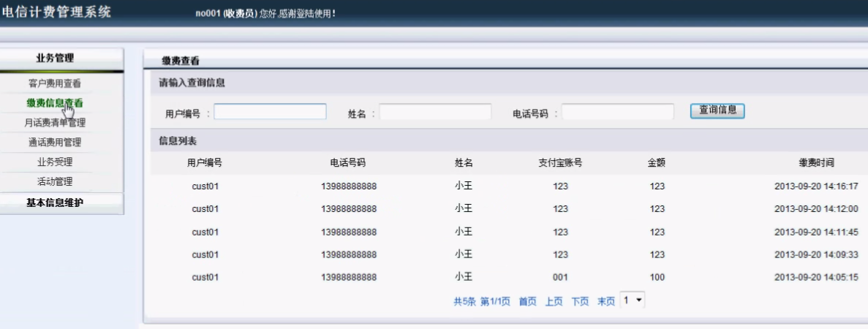Click phone number in the 14:12:00 row
The width and height of the screenshot is (868, 329).
click(349, 209)
